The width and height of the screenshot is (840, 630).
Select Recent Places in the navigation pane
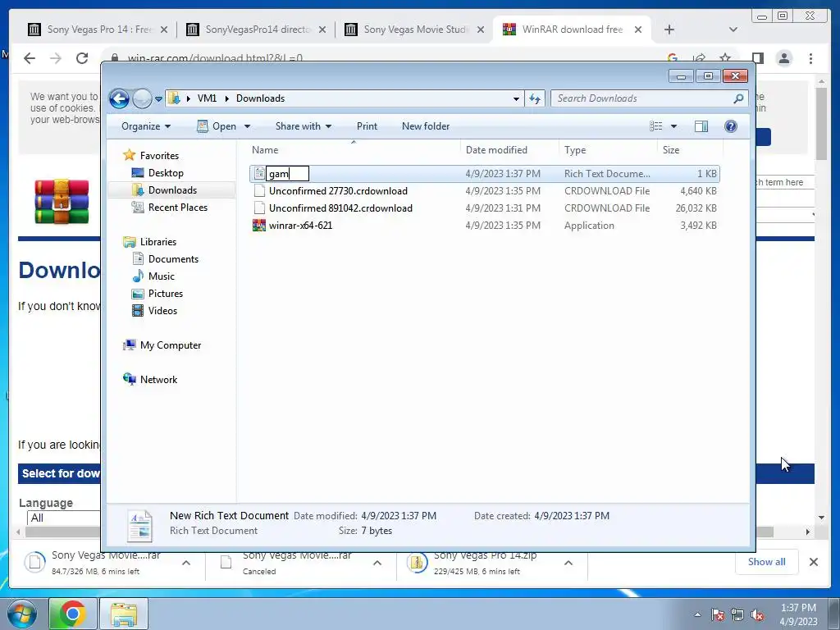click(x=177, y=208)
